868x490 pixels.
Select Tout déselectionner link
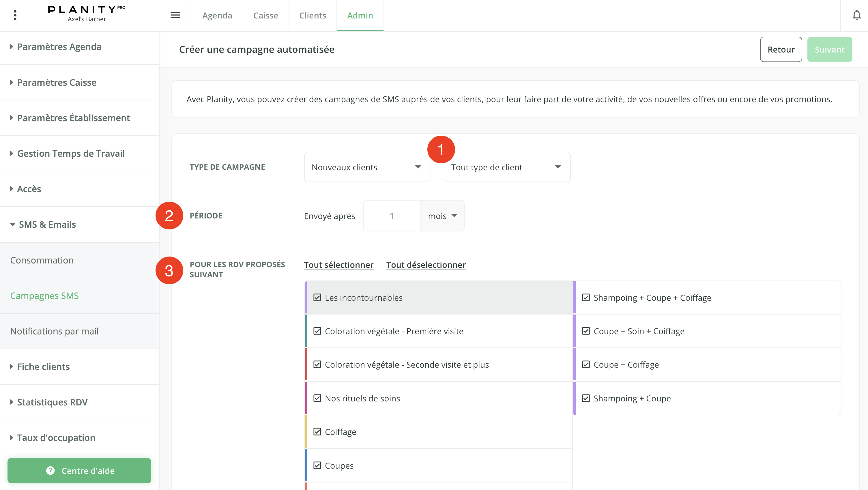(426, 265)
